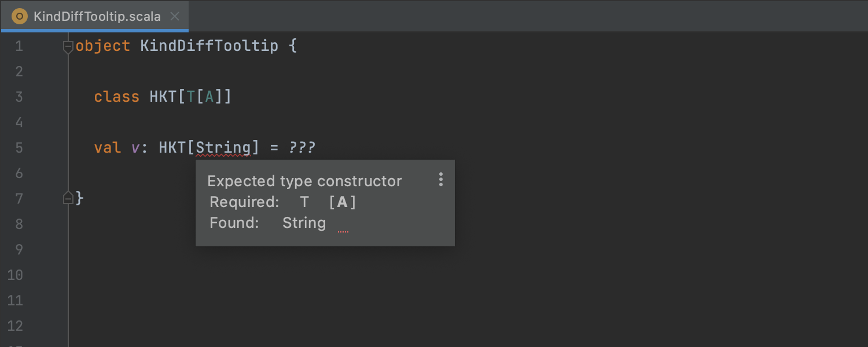Click the 'Expected type constructor' tooltip message
The height and width of the screenshot is (347, 868).
pos(304,181)
